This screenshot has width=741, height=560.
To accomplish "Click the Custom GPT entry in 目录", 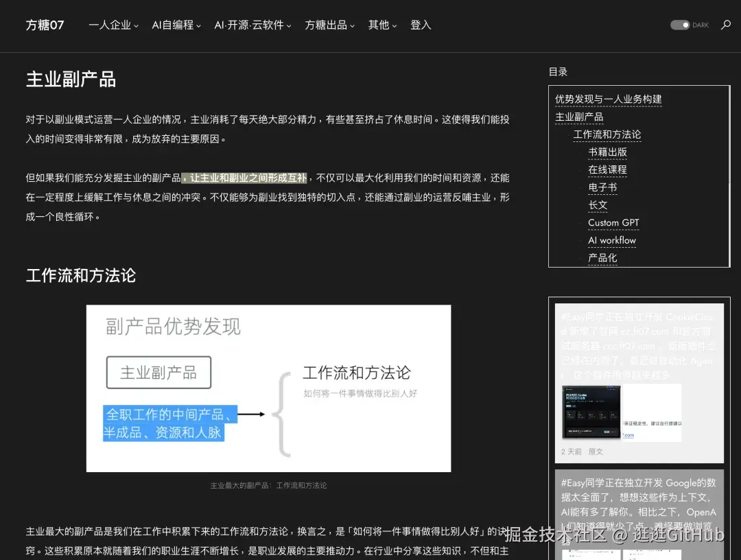I will pos(613,222).
